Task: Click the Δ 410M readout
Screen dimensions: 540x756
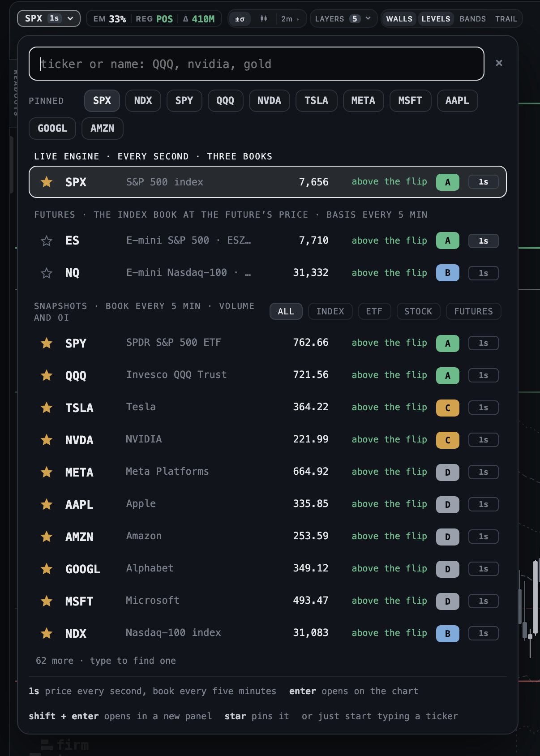Action: [199, 19]
